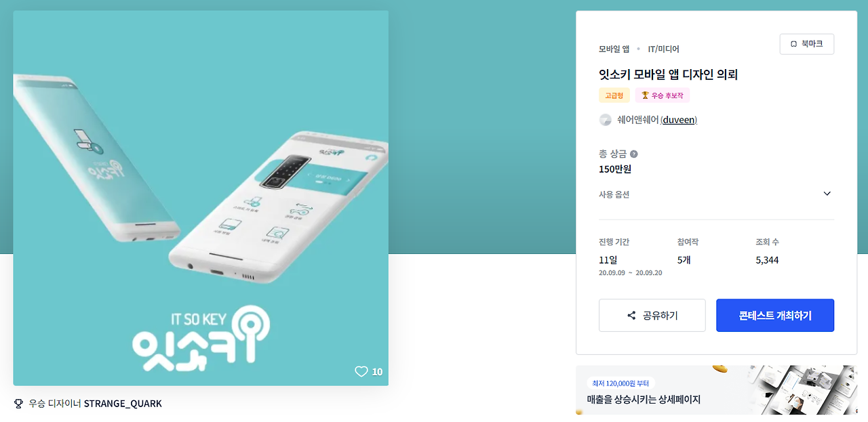Viewport: 868px width, 422px height.
Task: Expand the 사용 옵션 chevron
Action: tap(827, 194)
